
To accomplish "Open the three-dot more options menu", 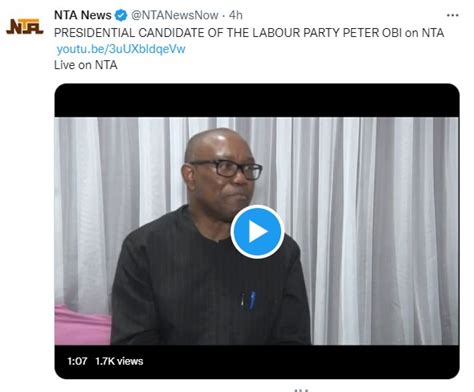I will pyautogui.click(x=452, y=15).
